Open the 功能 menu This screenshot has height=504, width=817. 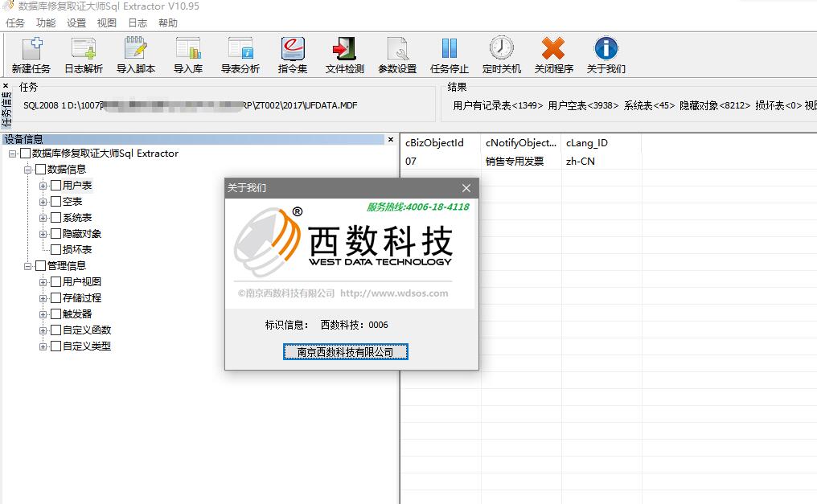[45, 23]
